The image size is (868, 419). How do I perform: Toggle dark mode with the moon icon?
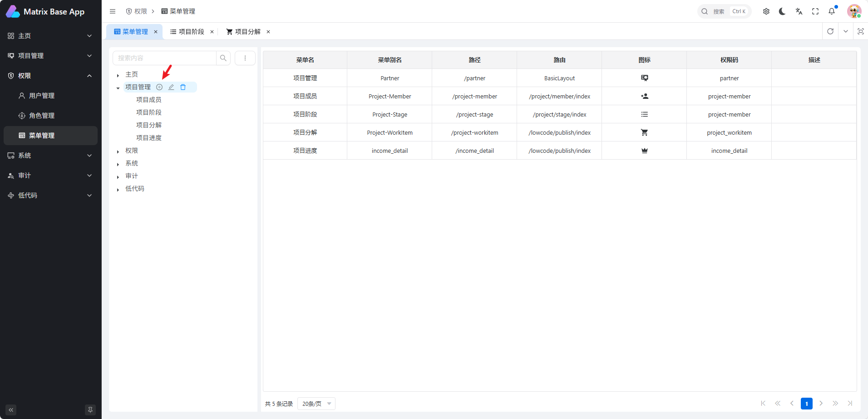pos(782,11)
